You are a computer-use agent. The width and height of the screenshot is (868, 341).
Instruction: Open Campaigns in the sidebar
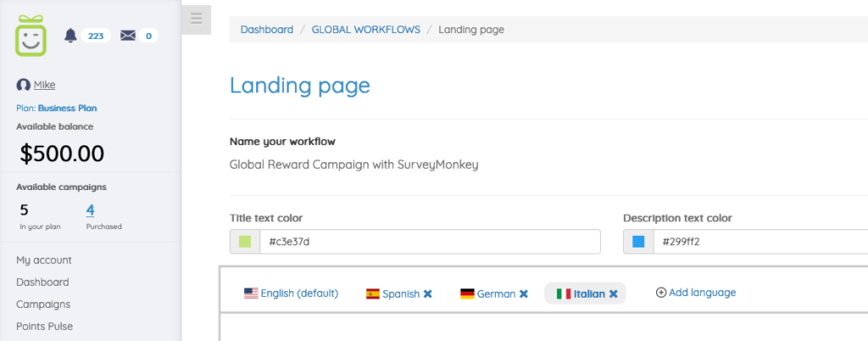(x=42, y=304)
